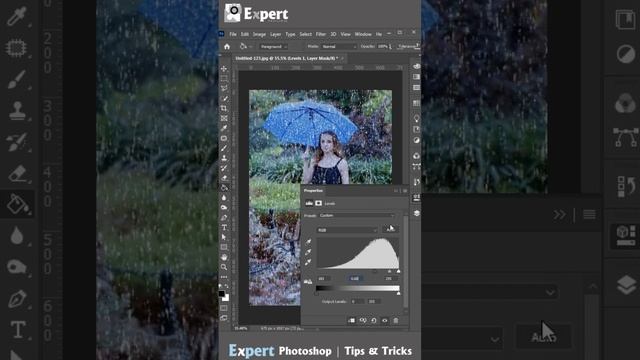Delete the adjustment layer via trash icon

point(396,320)
